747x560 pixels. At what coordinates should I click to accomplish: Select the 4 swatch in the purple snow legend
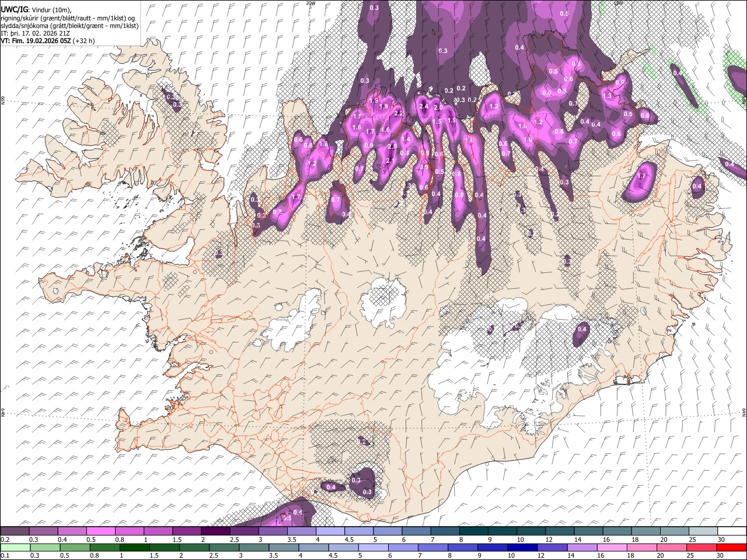coord(330,531)
